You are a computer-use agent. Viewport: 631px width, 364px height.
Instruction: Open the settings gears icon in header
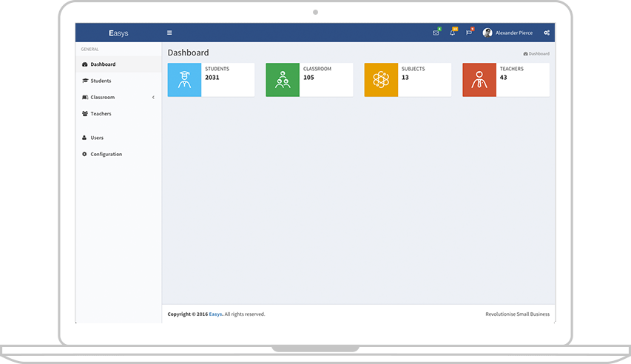(547, 33)
